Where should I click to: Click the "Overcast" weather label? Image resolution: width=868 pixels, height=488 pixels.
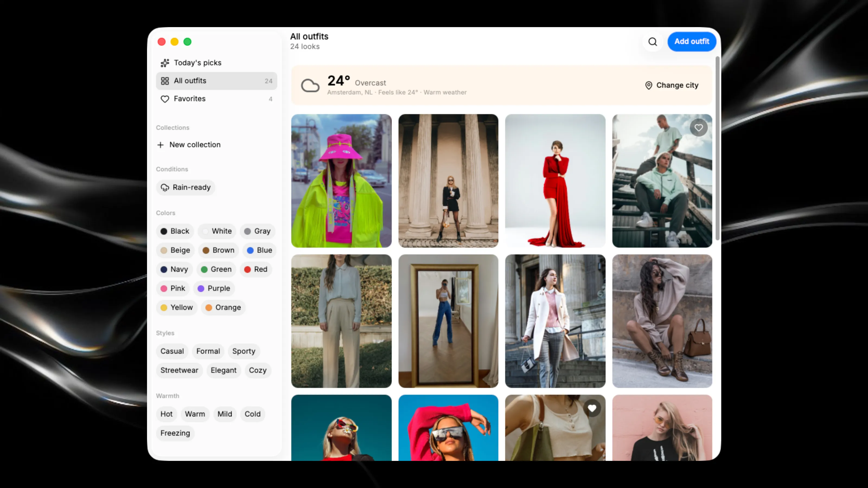coord(370,83)
